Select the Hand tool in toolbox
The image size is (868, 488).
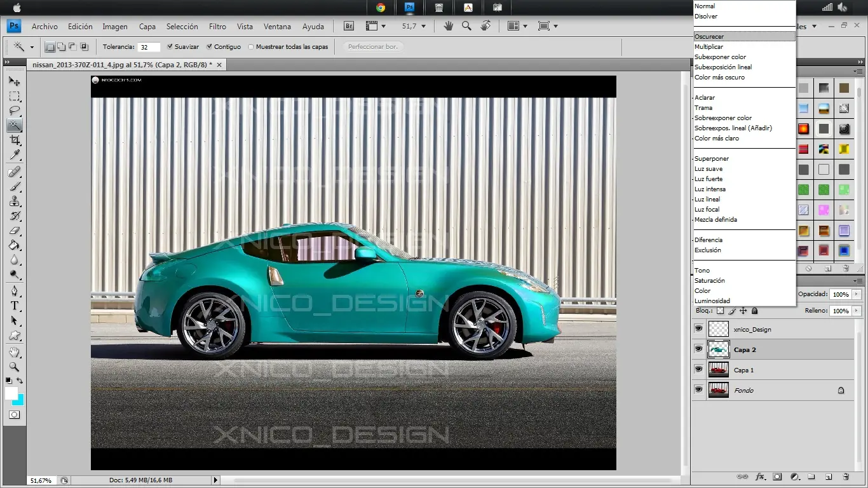[x=14, y=352]
